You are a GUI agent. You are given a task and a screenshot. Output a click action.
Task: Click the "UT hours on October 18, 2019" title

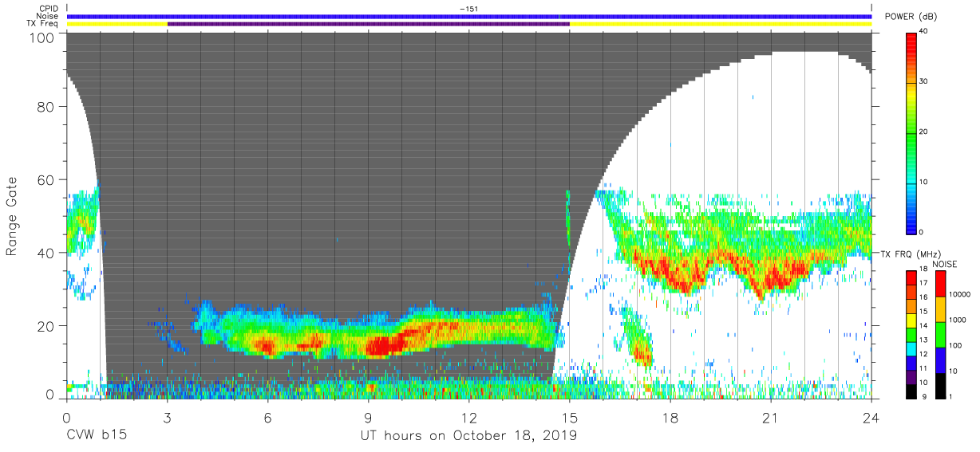pyautogui.click(x=468, y=436)
